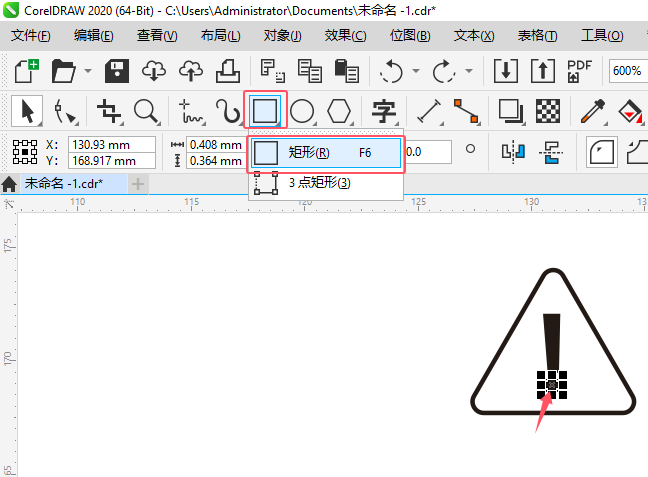Open the 查看(V) menu

coord(157,36)
